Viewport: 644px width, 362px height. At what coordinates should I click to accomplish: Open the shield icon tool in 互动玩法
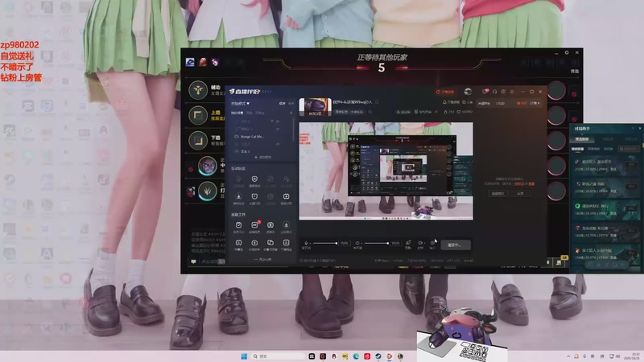tap(254, 180)
